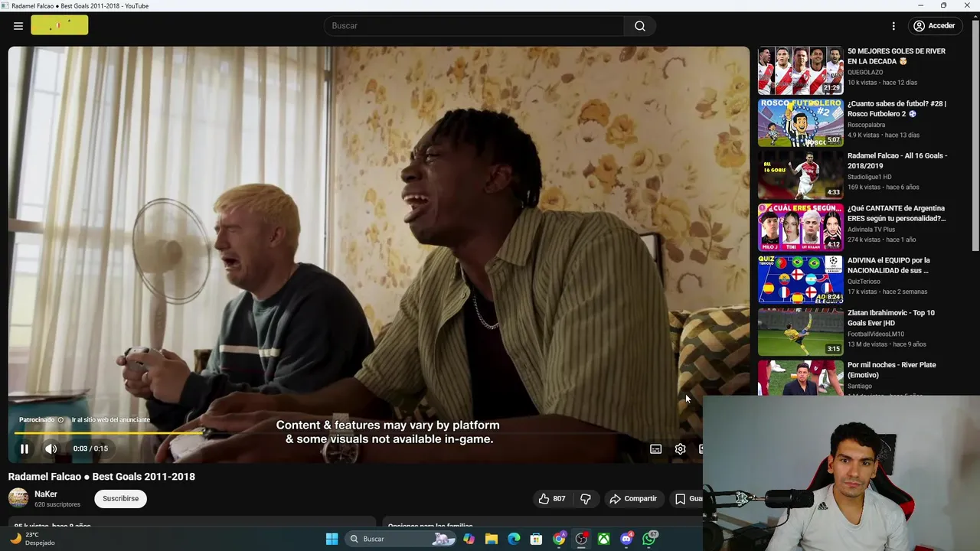
Task: Open Por mil noches River Plate title
Action: pyautogui.click(x=891, y=370)
